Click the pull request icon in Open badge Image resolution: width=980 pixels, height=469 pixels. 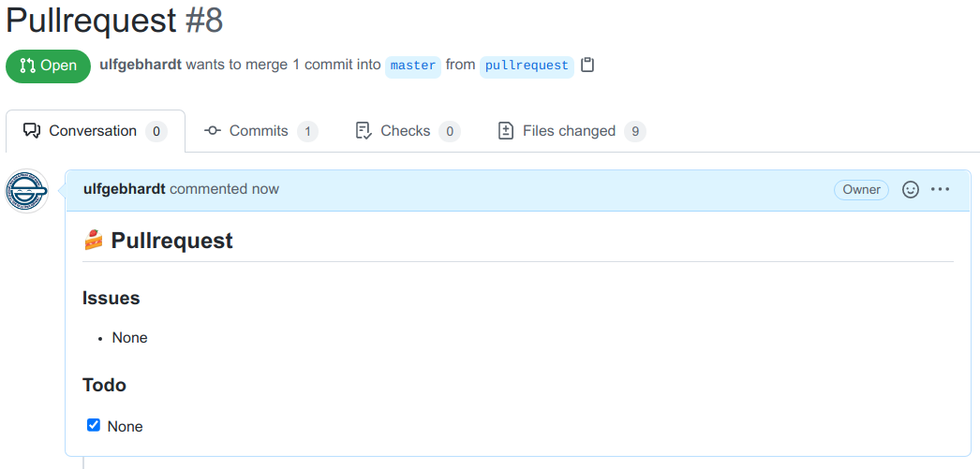[x=27, y=66]
